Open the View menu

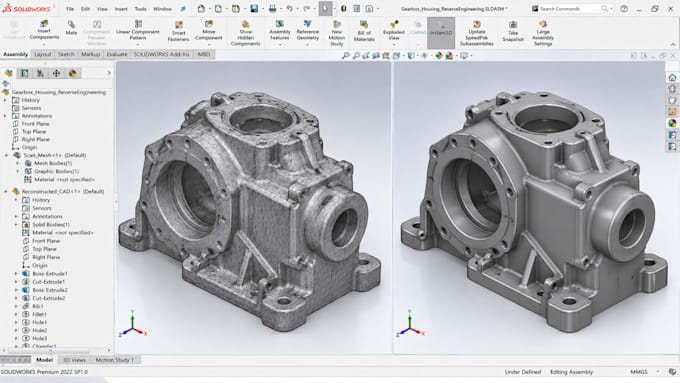point(102,9)
